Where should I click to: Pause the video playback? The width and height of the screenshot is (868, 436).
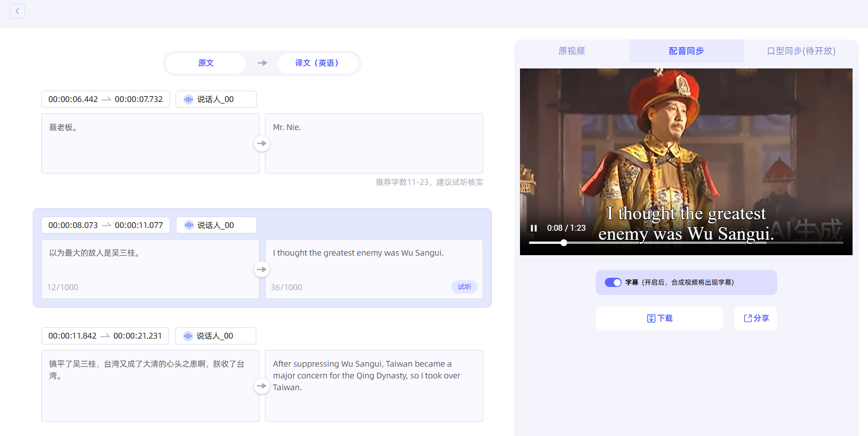[x=534, y=228]
